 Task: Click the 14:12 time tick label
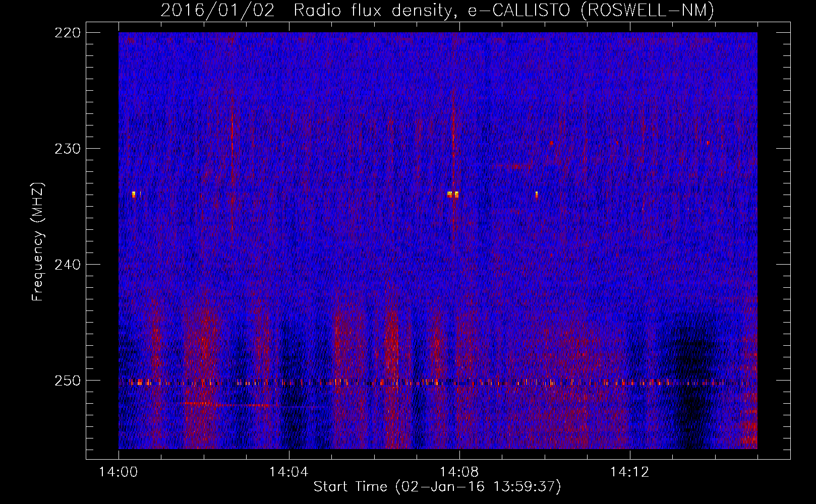click(629, 472)
